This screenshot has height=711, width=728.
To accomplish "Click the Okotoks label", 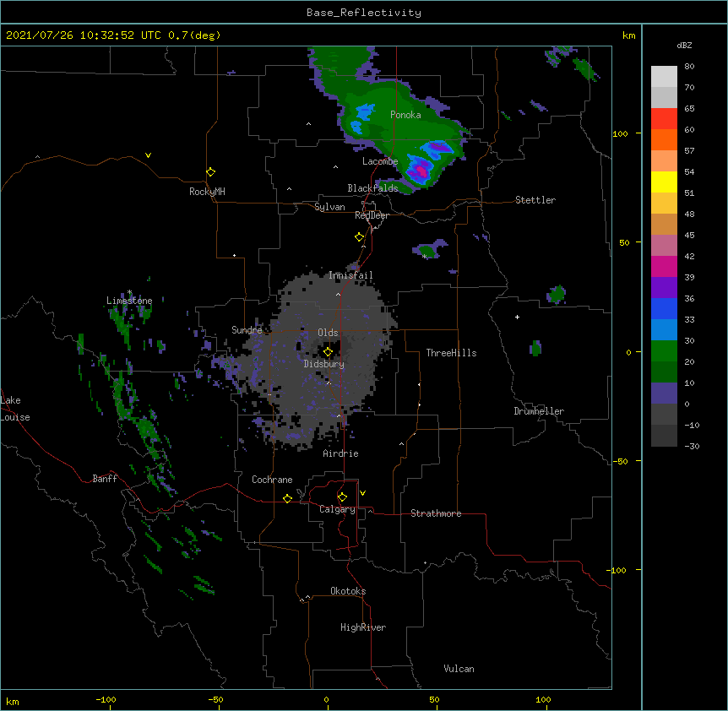I will [348, 591].
